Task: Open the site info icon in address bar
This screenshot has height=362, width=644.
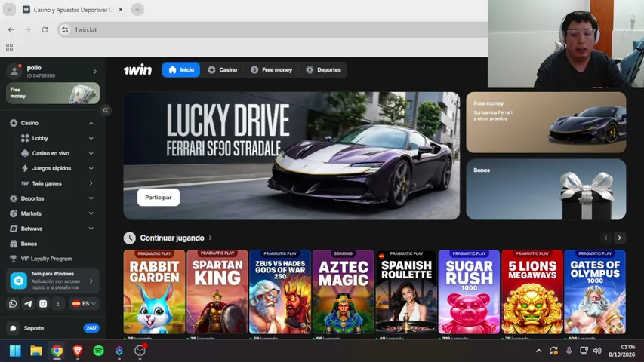Action: click(x=65, y=29)
